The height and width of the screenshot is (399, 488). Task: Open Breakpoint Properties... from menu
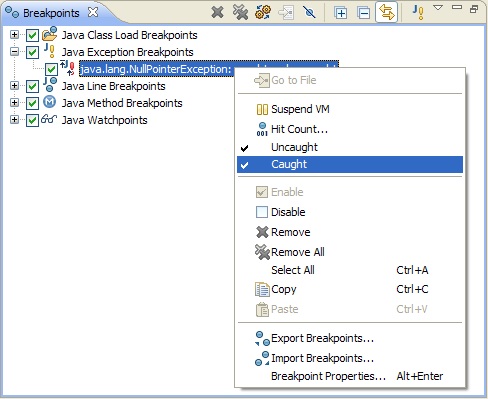coord(350,376)
